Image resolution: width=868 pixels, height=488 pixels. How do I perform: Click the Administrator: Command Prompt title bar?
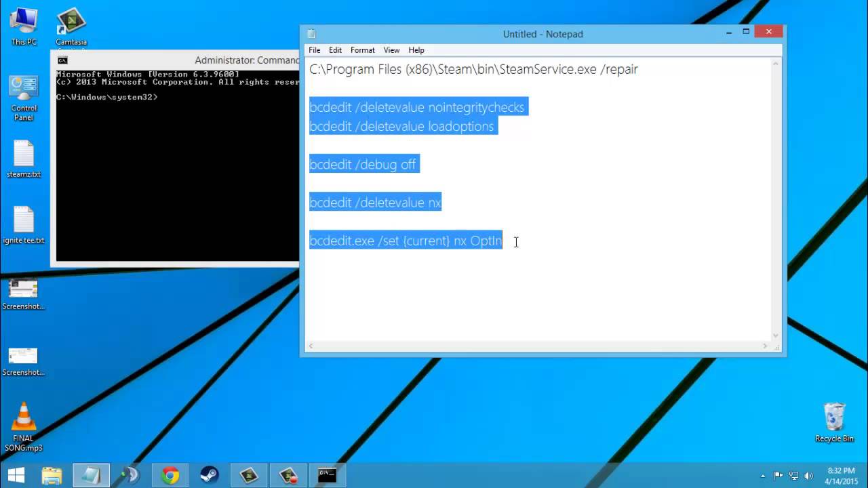[x=175, y=60]
